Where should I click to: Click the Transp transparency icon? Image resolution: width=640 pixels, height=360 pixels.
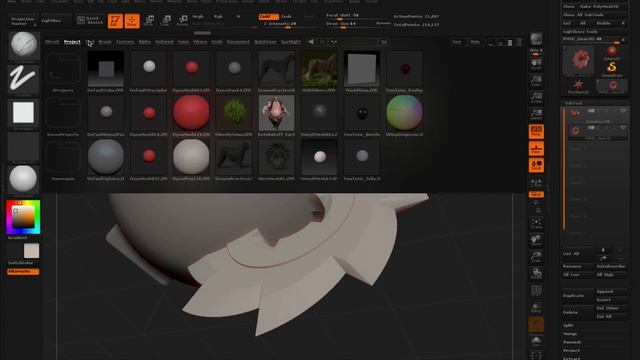click(x=536, y=307)
